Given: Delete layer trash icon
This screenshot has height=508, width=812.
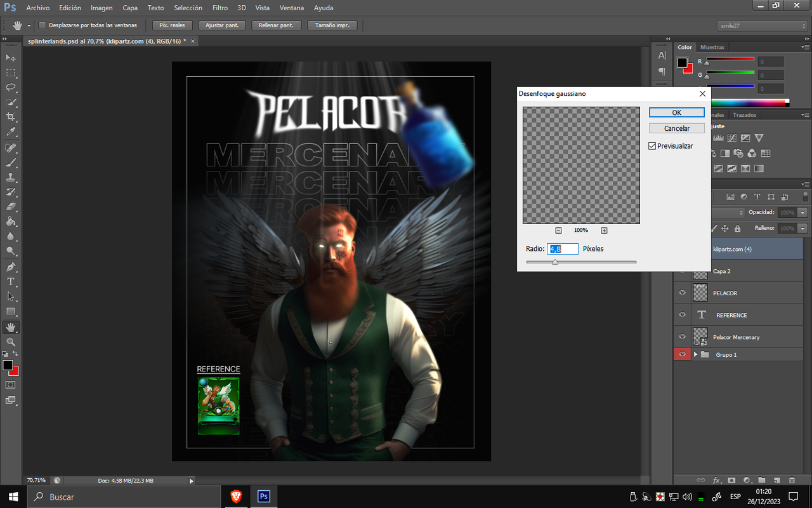Looking at the screenshot, I should (792, 481).
